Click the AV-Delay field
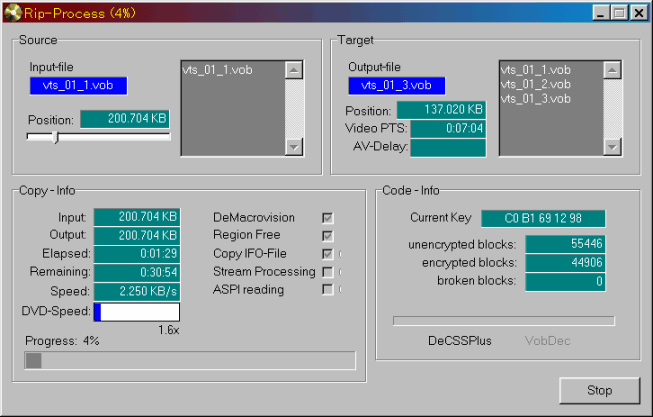 tap(447, 148)
